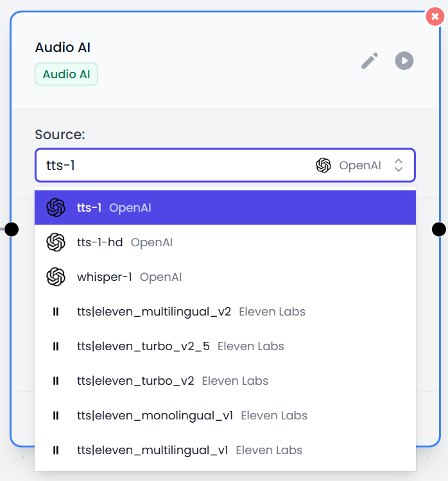Toggle the Source dropdown chevron arrows

pos(399,165)
